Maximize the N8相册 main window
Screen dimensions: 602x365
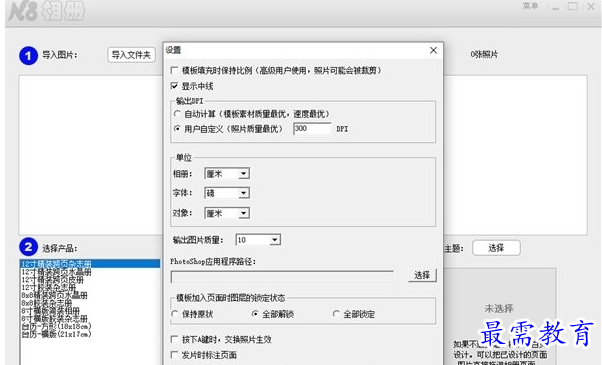(573, 7)
